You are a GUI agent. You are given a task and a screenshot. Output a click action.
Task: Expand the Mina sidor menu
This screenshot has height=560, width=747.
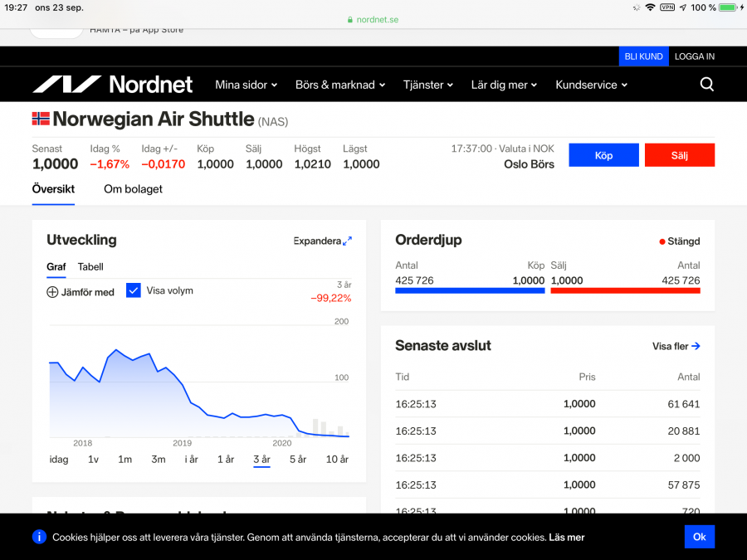coord(246,85)
